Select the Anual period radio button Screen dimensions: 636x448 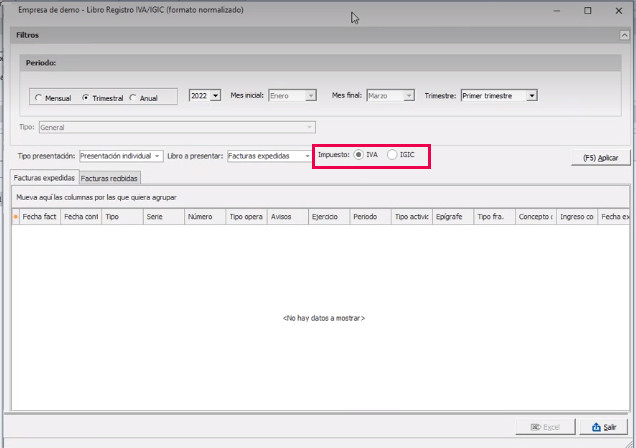coord(133,98)
